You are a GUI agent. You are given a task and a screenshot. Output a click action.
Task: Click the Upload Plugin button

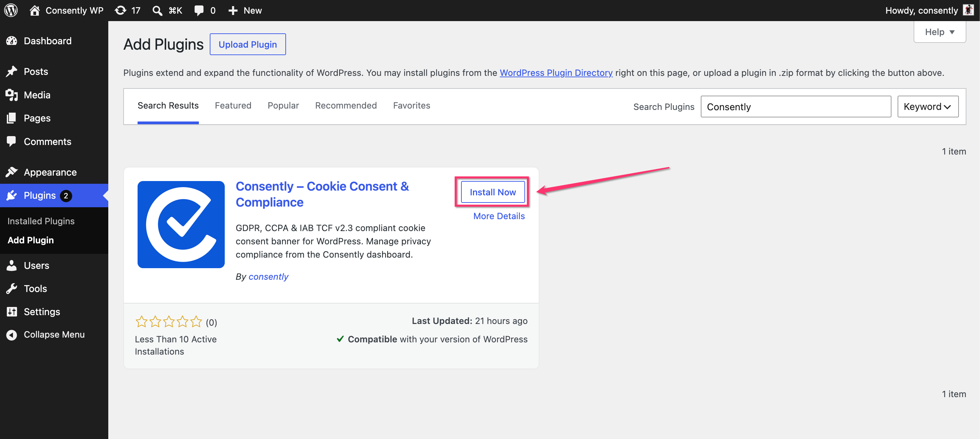248,44
